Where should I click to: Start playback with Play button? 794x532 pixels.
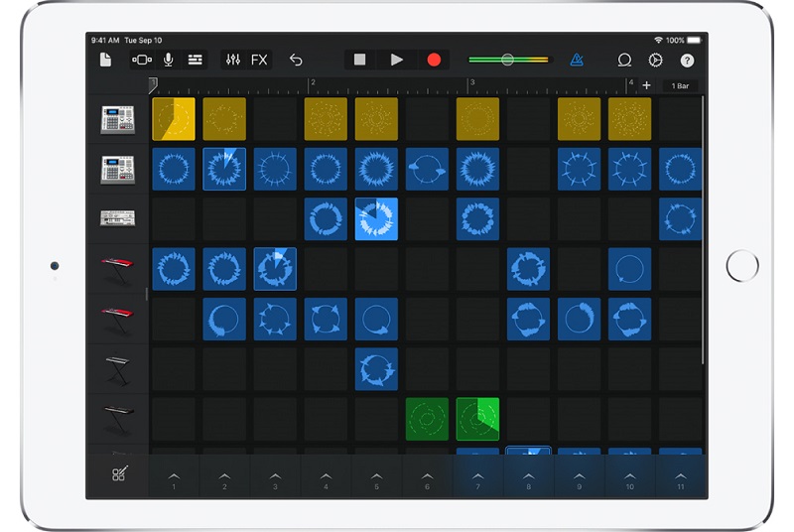point(396,60)
